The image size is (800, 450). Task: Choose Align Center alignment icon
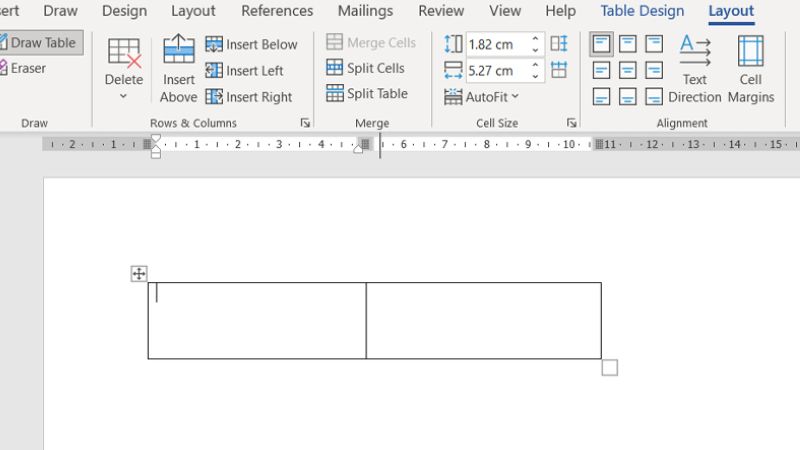tap(627, 70)
